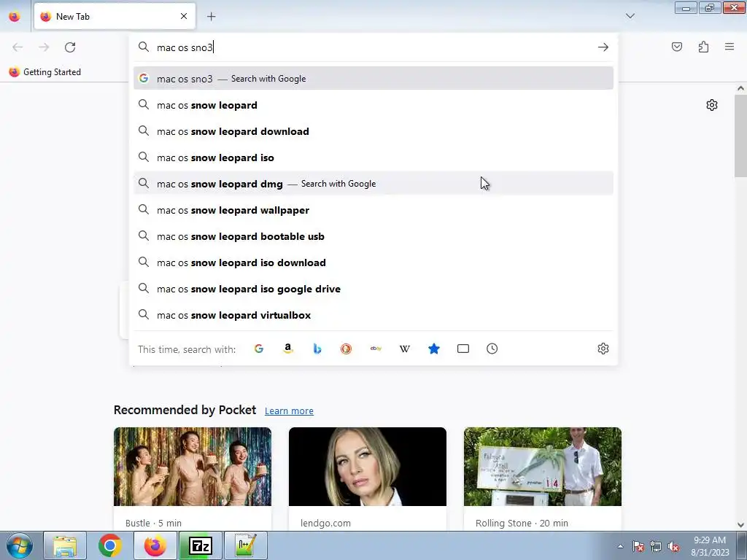Choose 'mac os snow leopard iso' suggestion
The width and height of the screenshot is (747, 560).
tap(373, 157)
